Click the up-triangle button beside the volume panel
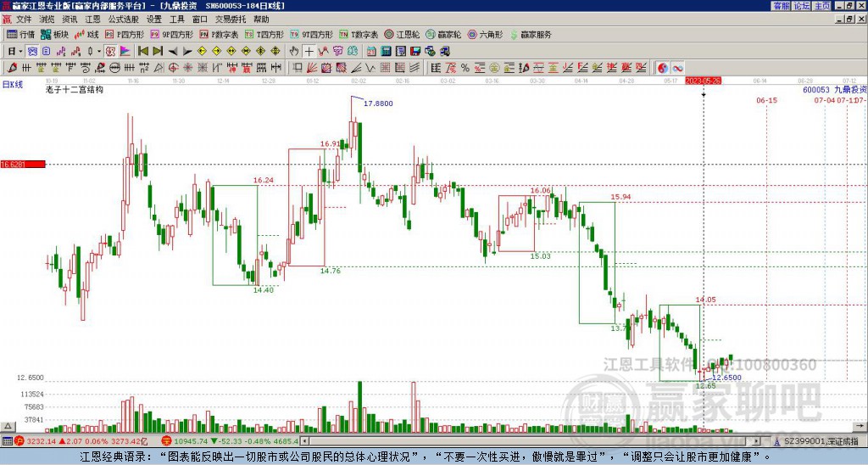868x465 pixels. (8, 426)
